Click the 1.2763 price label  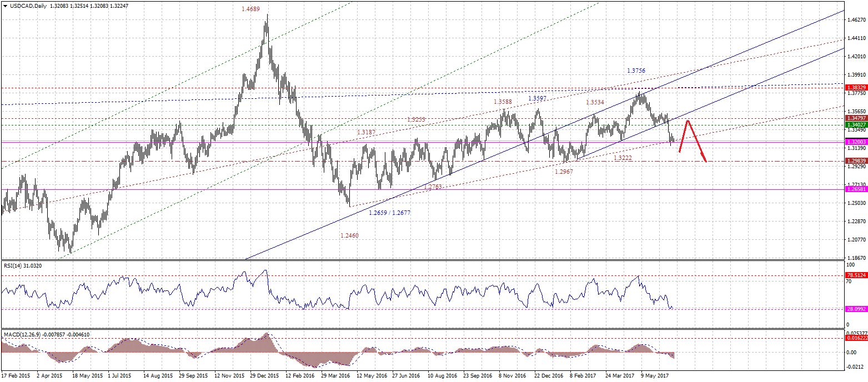[x=433, y=187]
